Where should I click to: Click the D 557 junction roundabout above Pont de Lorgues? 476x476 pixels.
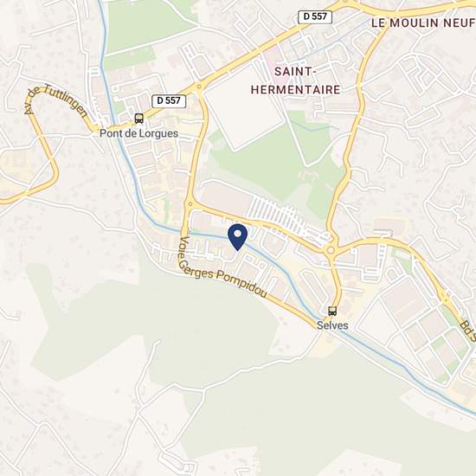click(199, 87)
